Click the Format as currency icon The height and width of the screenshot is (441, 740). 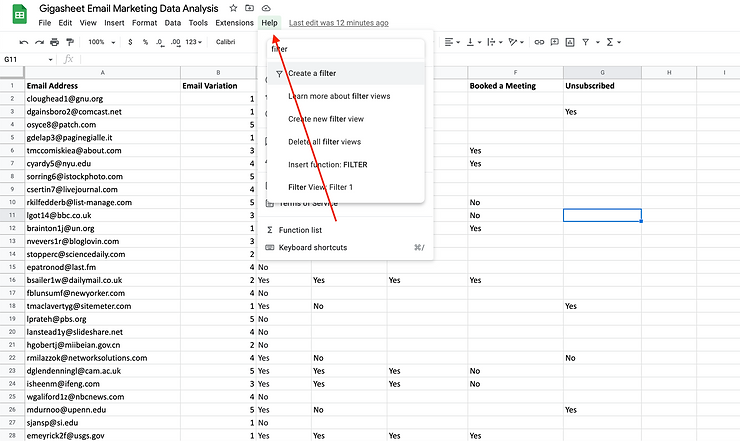pos(131,42)
